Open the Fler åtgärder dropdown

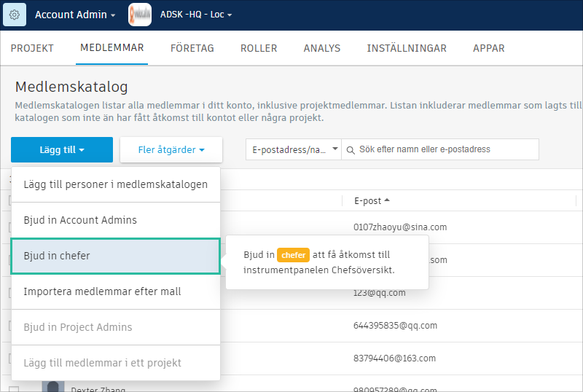coord(171,149)
